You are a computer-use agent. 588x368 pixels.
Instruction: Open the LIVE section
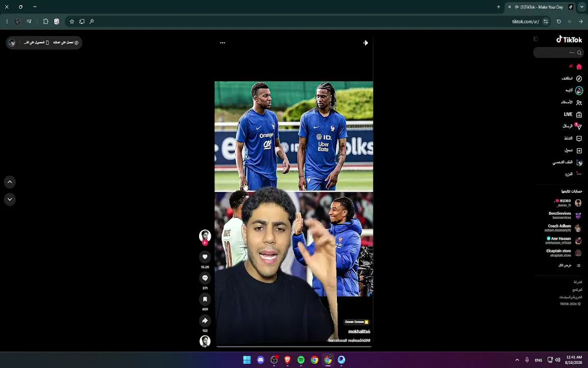[x=573, y=114]
